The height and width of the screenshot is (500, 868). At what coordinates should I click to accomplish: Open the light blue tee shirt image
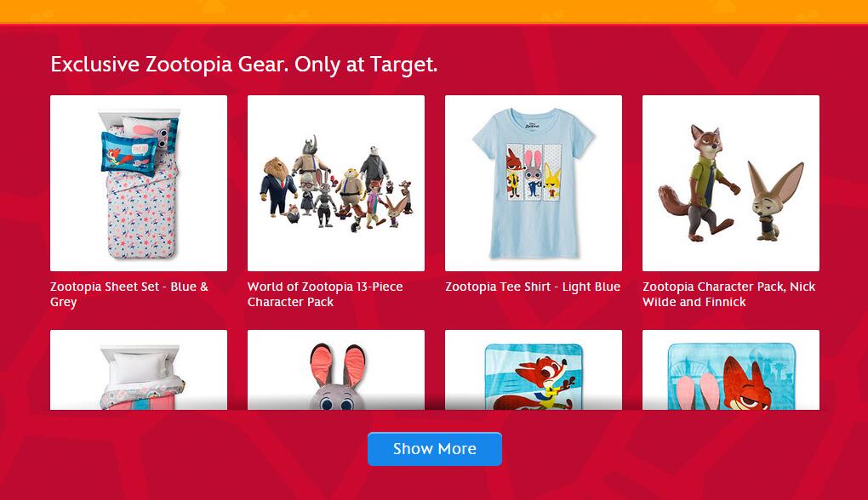click(534, 183)
